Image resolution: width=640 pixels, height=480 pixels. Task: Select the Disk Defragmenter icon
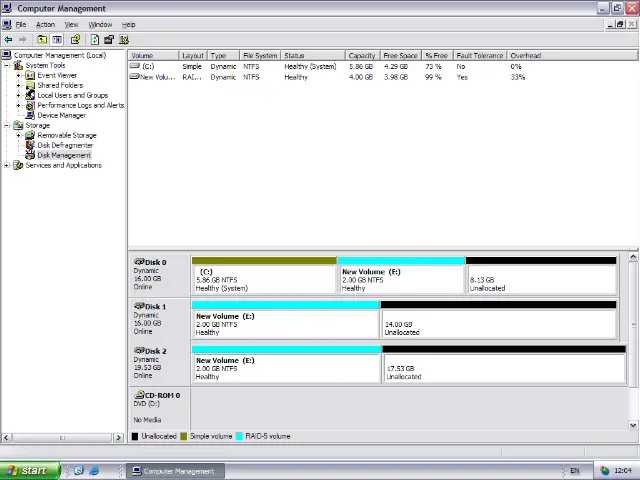tap(30, 145)
